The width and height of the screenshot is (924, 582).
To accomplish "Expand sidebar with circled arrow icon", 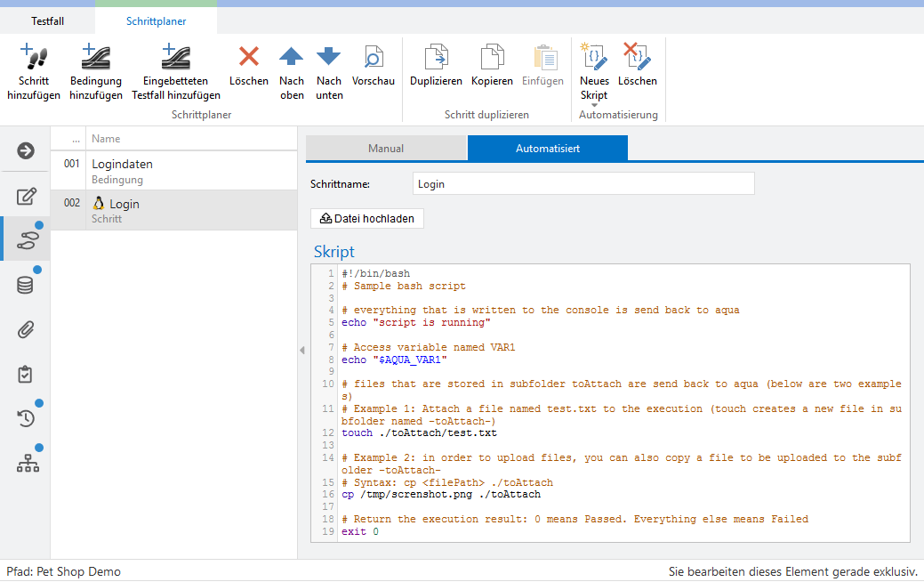I will [x=26, y=150].
